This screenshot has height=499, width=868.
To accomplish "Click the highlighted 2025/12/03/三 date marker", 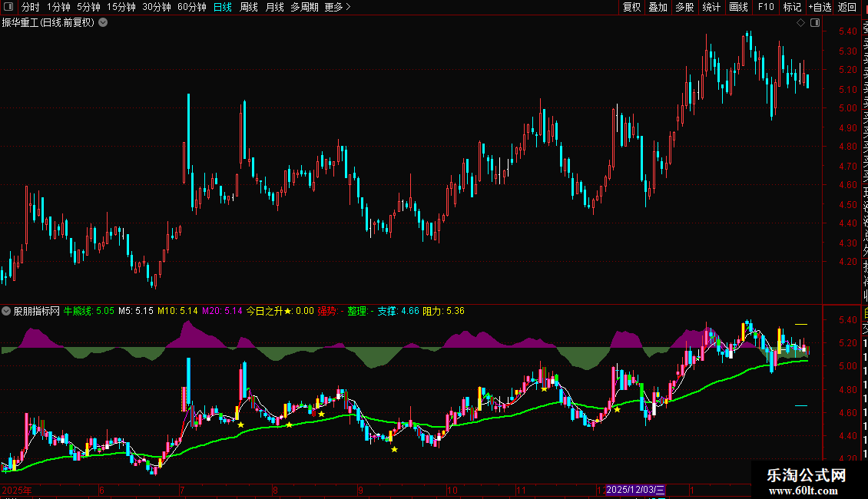I will tap(635, 490).
